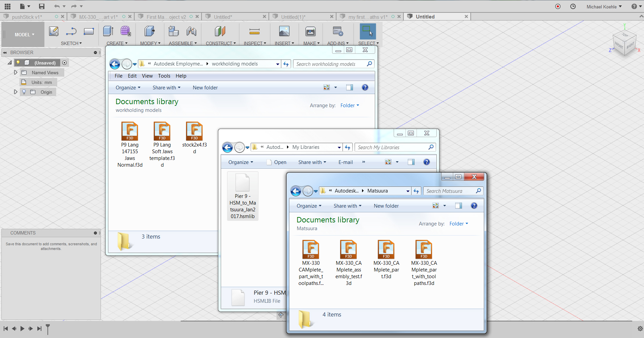Click Share with in Matsuura window
This screenshot has height=338, width=644.
[348, 206]
